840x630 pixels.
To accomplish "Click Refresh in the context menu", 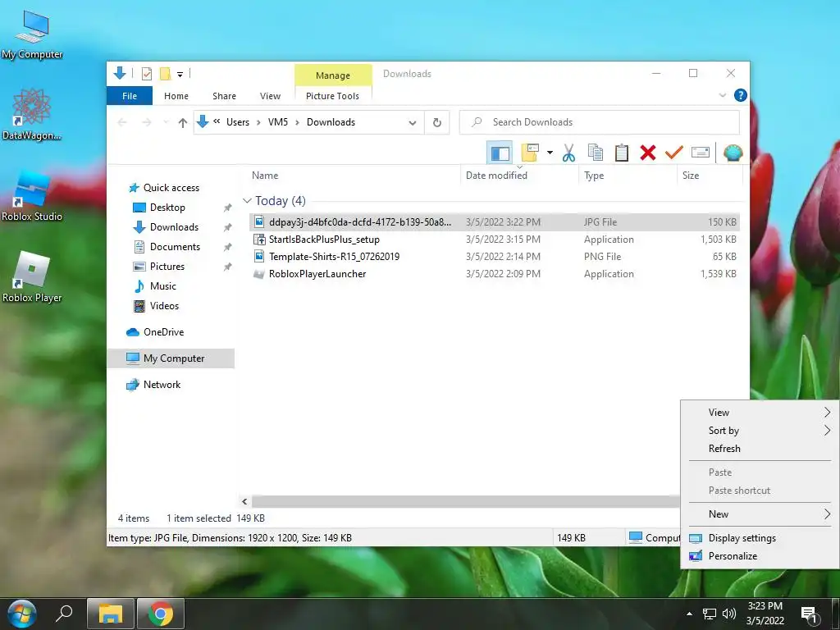I will tap(760, 449).
